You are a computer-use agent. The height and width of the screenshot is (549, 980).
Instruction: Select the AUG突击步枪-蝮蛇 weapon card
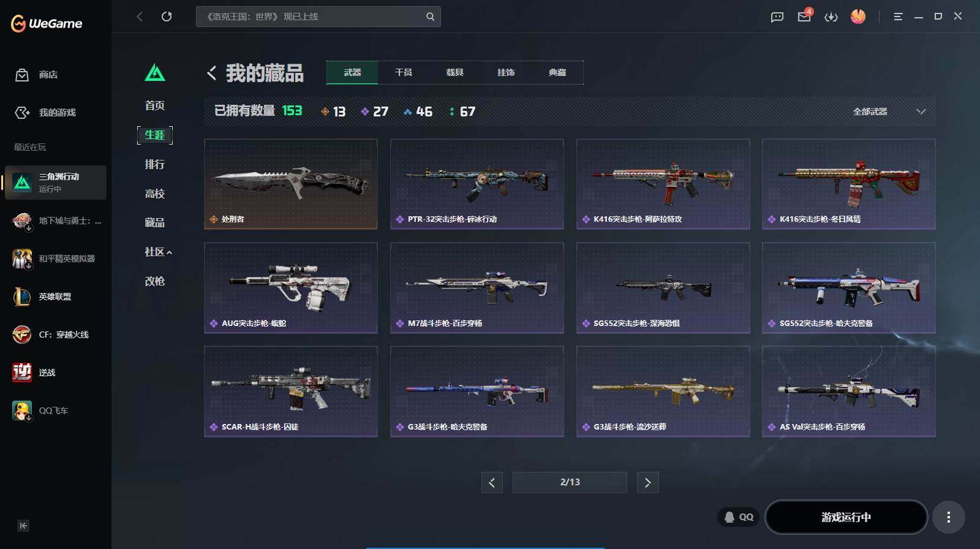(x=291, y=288)
